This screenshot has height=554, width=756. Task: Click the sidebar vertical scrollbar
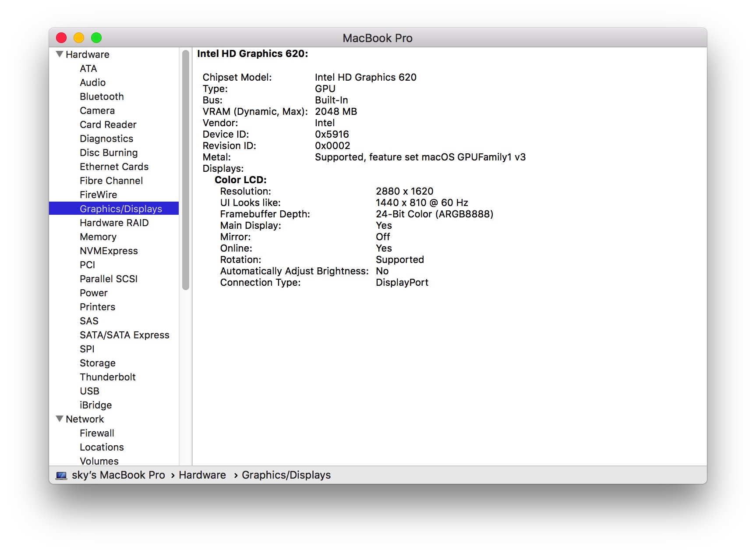[185, 170]
